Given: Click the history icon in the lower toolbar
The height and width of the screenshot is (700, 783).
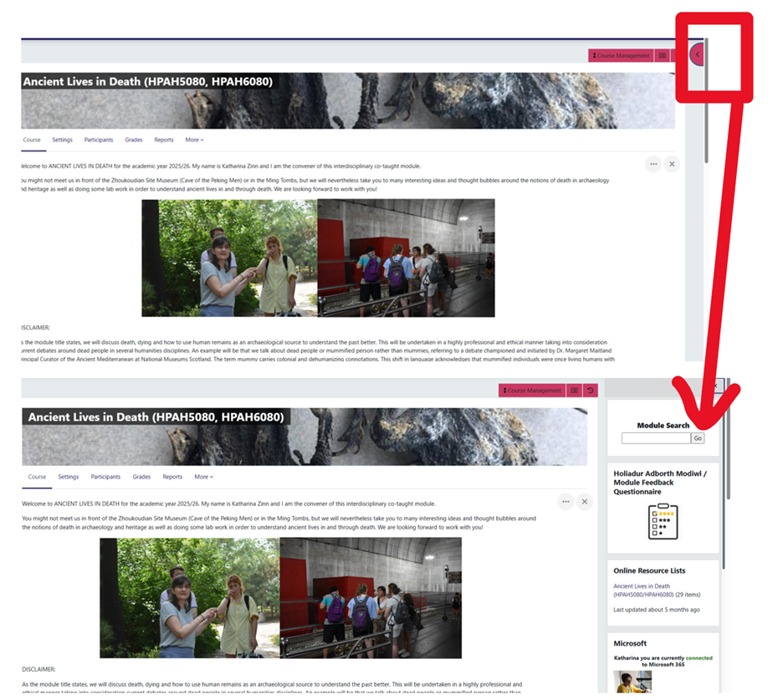Looking at the screenshot, I should click(x=591, y=391).
